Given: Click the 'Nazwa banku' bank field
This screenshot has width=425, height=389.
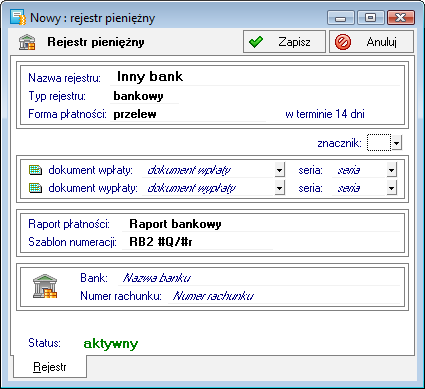Looking at the screenshot, I should (259, 278).
